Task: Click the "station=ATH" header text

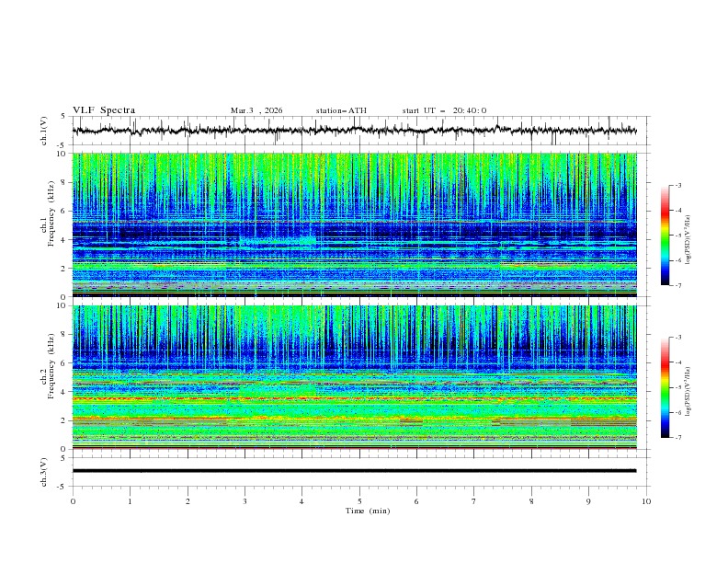Action: (x=341, y=110)
